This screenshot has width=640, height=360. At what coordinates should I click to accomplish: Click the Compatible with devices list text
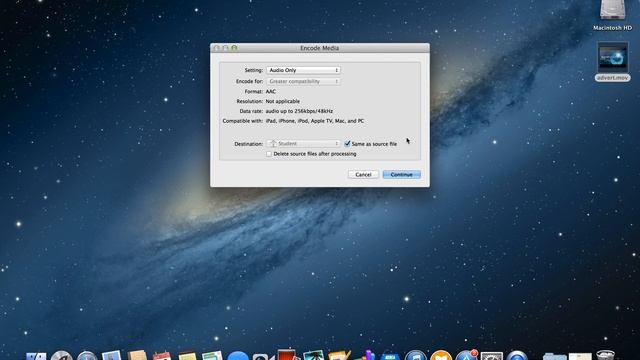pos(315,121)
